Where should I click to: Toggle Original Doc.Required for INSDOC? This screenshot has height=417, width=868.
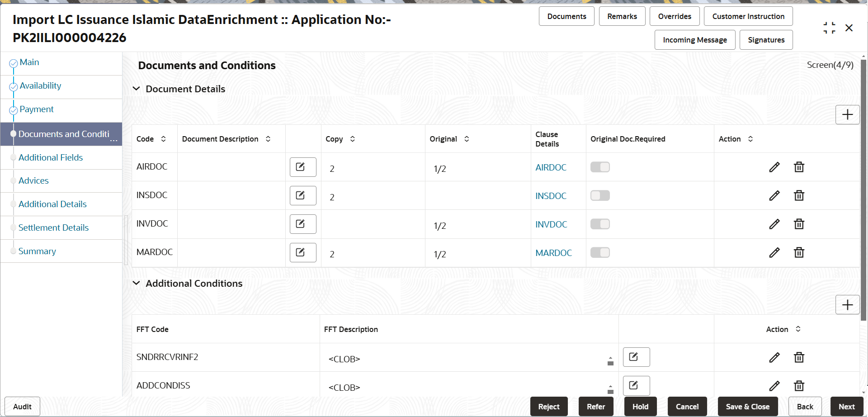(600, 195)
